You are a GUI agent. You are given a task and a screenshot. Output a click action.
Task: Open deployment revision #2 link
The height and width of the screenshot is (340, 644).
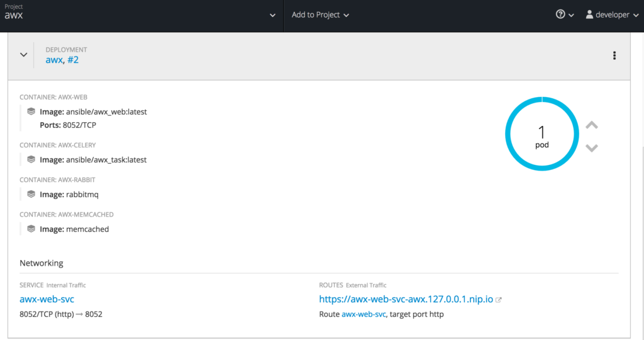[72, 60]
